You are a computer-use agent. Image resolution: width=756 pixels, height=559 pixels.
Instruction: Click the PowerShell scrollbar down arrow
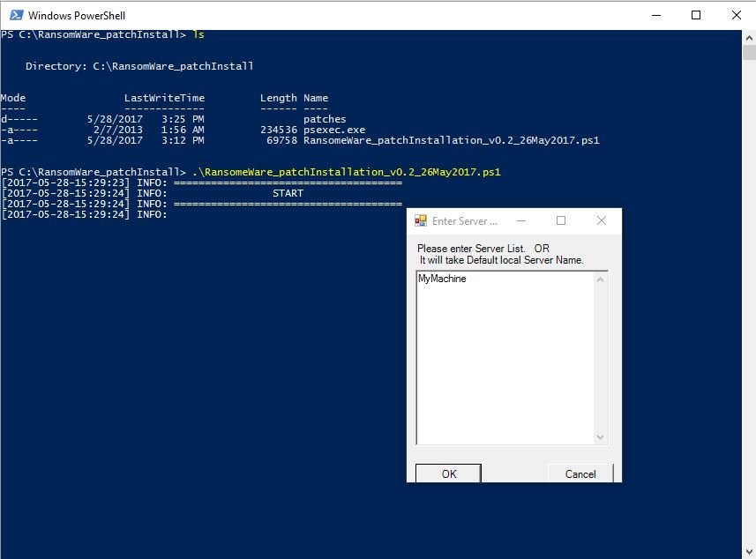coord(747,551)
